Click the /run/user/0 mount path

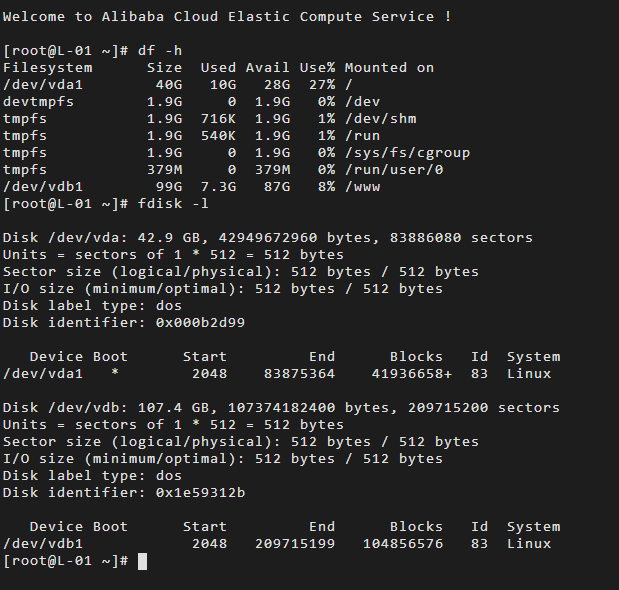coord(394,170)
